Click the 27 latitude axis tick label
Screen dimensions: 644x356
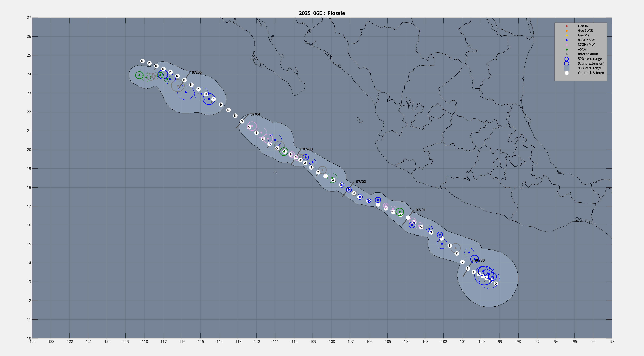coord(29,17)
